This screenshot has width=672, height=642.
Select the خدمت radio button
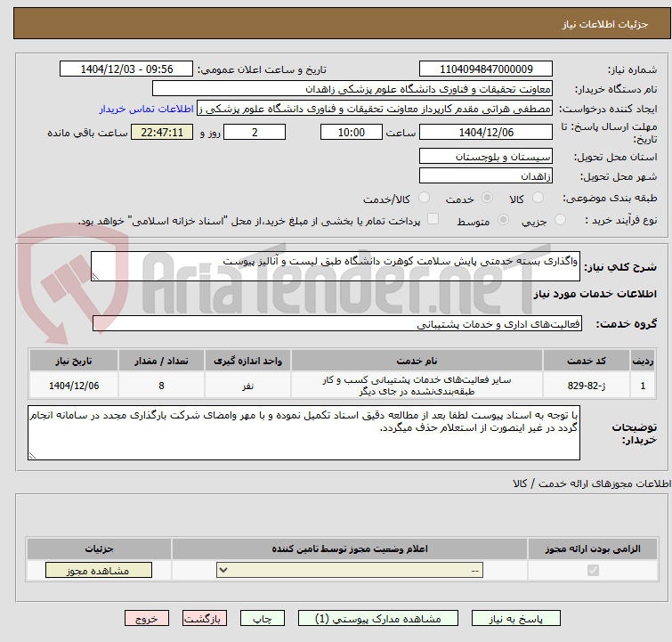pyautogui.click(x=487, y=198)
